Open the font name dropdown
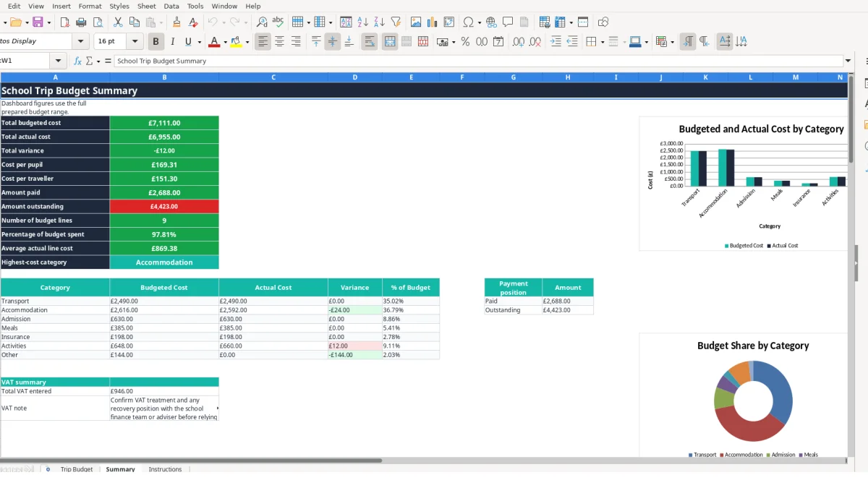The height and width of the screenshot is (488, 868). [x=81, y=42]
